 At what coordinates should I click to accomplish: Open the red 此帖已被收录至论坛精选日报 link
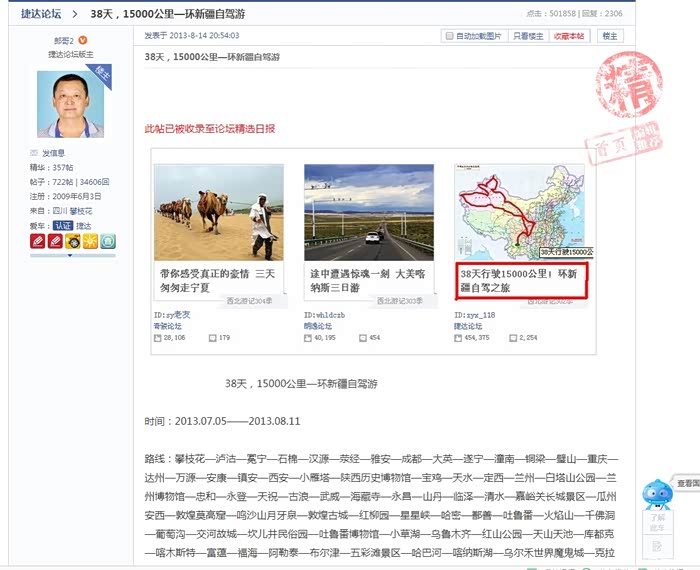[210, 129]
